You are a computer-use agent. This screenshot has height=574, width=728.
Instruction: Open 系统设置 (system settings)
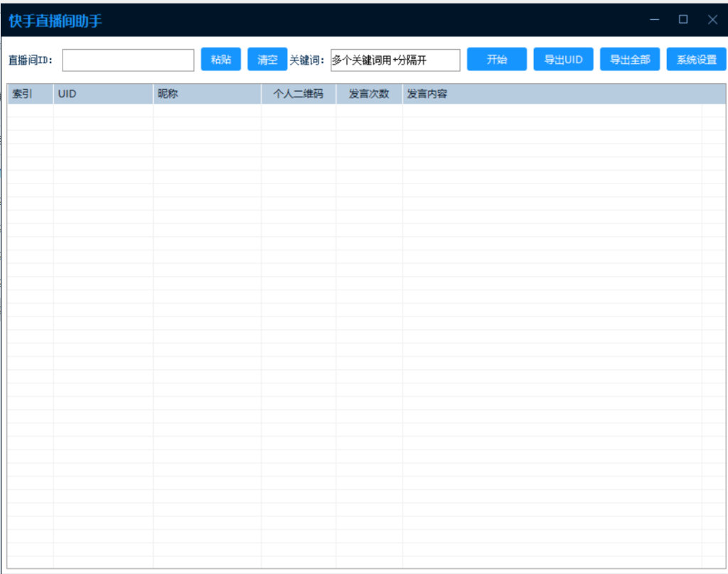696,60
